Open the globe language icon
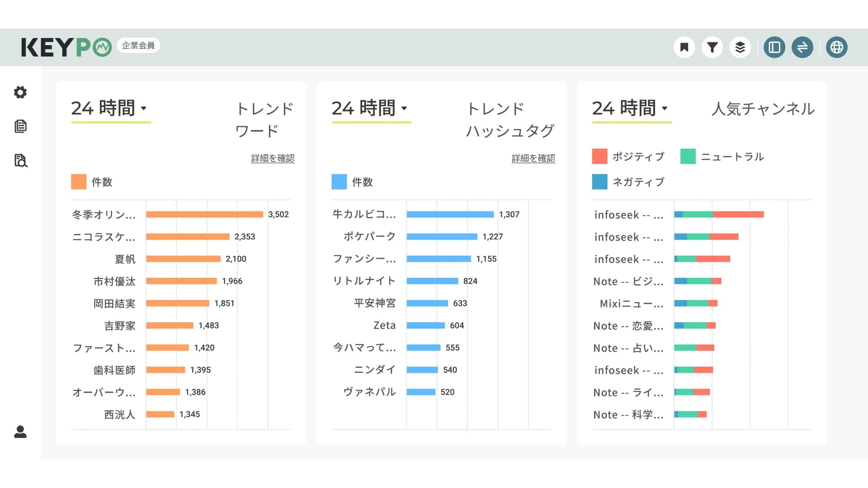868x488 pixels. [837, 47]
